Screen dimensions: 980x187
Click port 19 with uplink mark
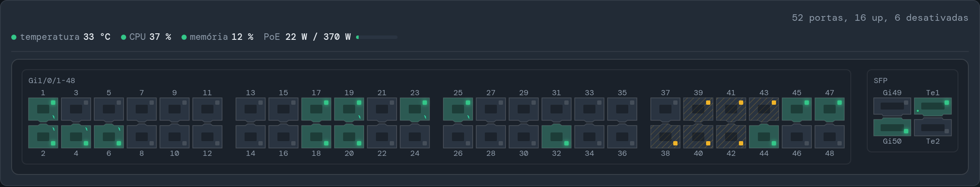[x=349, y=109]
